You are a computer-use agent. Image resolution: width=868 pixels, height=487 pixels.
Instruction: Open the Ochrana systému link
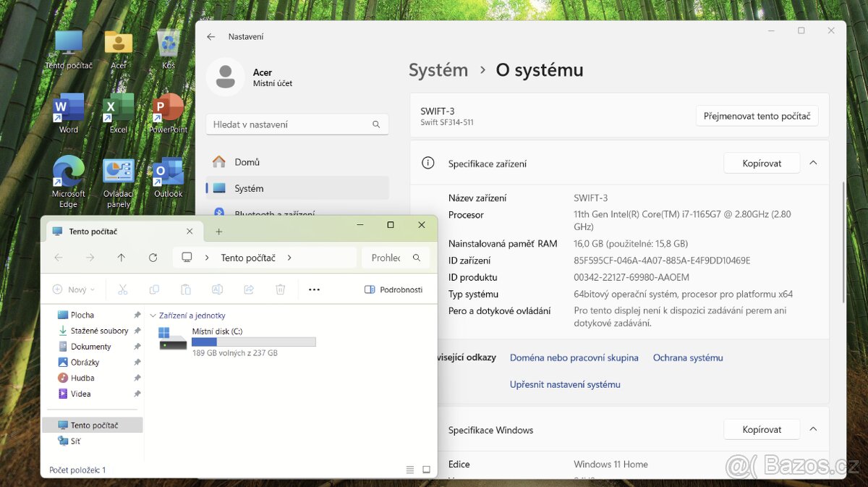pyautogui.click(x=687, y=357)
